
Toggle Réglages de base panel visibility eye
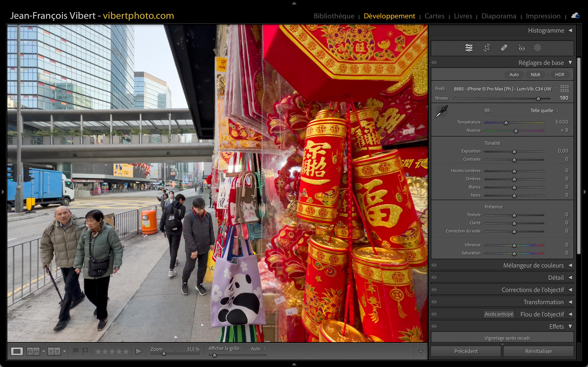[434, 63]
